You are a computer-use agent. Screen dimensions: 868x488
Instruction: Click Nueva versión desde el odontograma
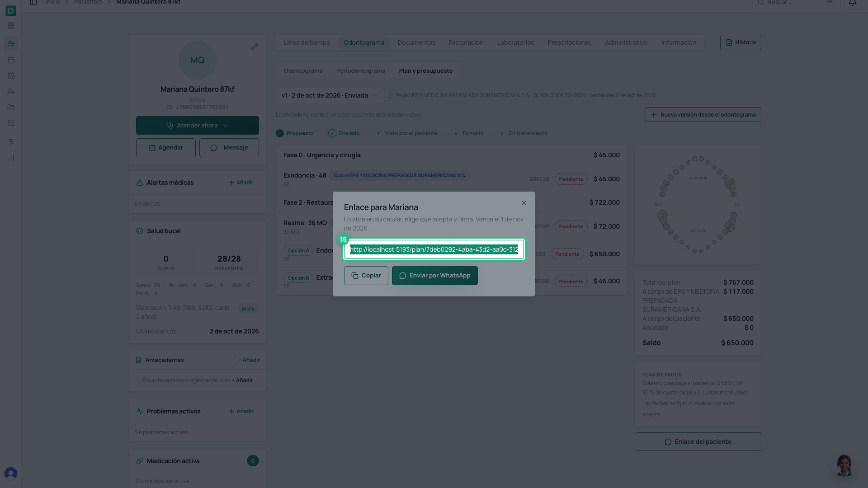[x=703, y=115]
